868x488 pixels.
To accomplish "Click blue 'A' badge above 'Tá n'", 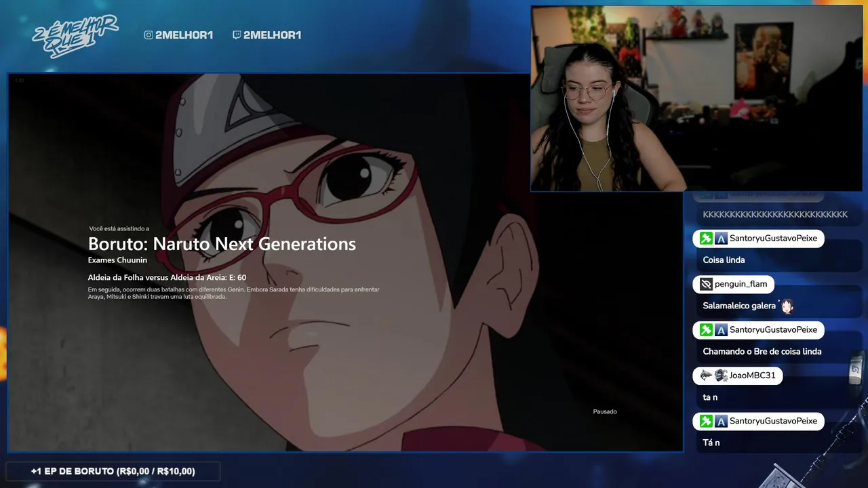I will [721, 422].
